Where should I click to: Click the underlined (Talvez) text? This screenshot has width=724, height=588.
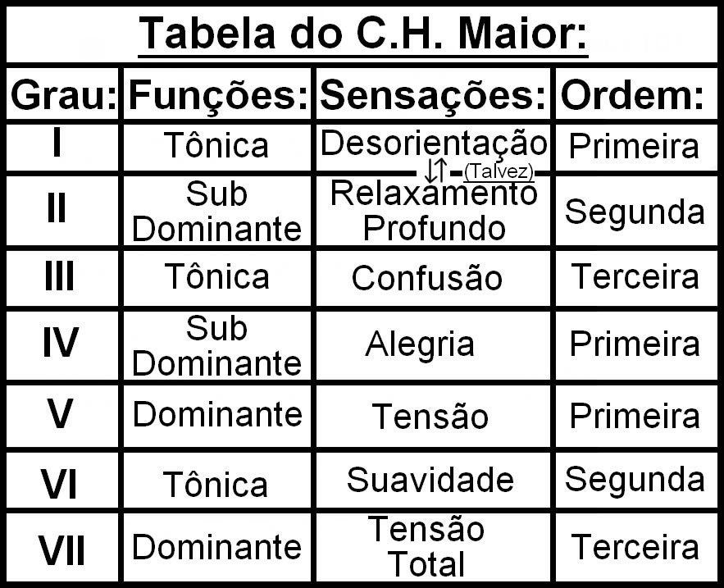[499, 171]
